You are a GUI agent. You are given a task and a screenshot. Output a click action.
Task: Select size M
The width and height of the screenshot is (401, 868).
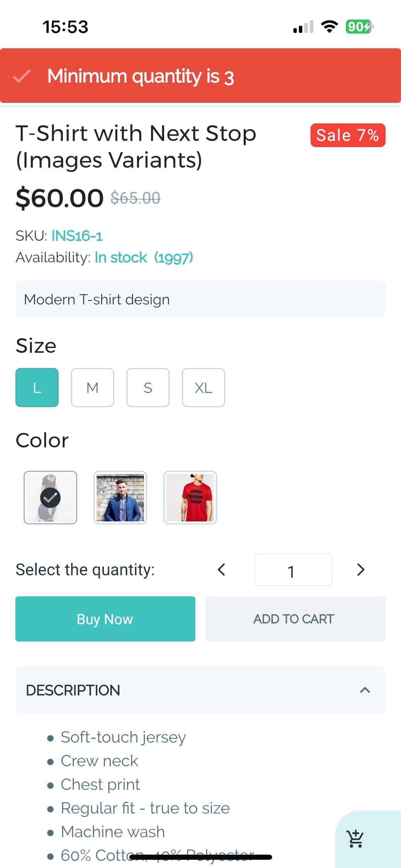92,387
